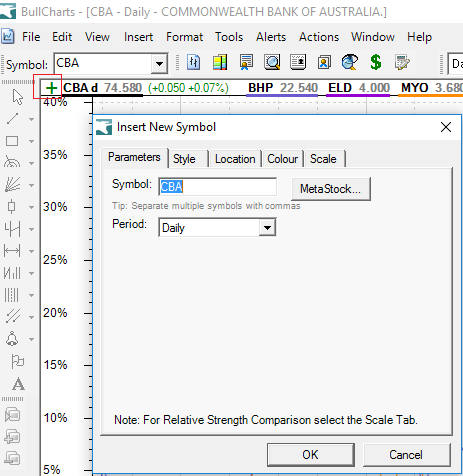Open the Period dropdown showing Daily
This screenshot has width=463, height=476.
(x=217, y=228)
